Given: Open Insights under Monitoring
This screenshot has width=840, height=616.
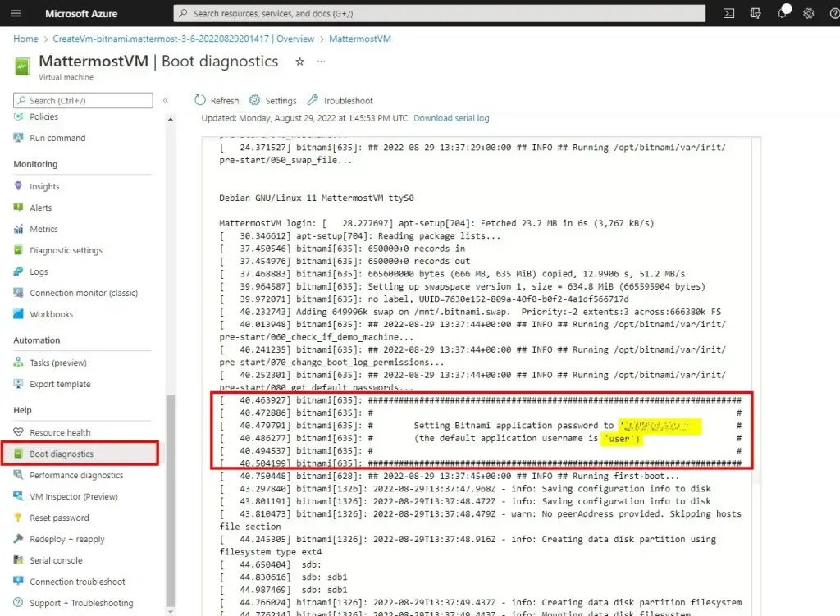Looking at the screenshot, I should pyautogui.click(x=44, y=186).
